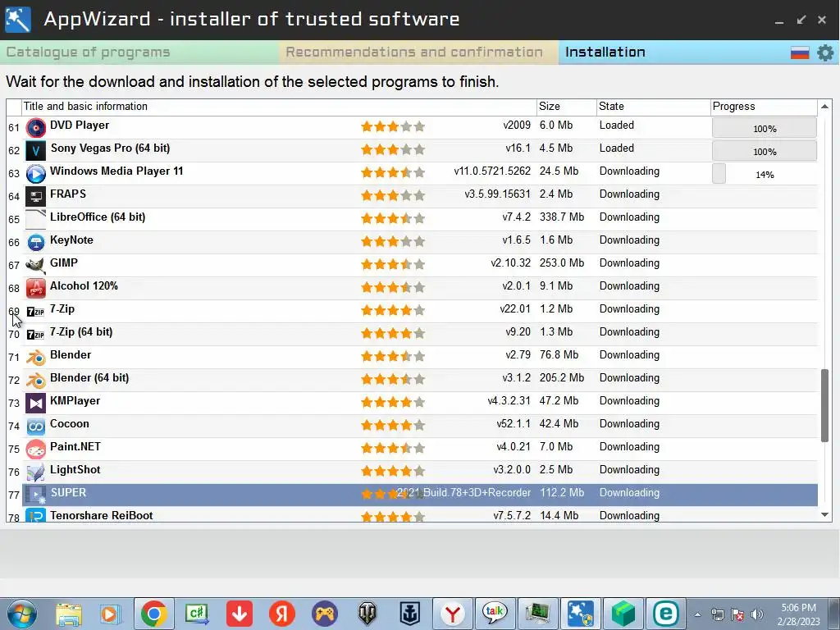
Task: Click the Blender (64 bit) icon
Action: pos(36,381)
